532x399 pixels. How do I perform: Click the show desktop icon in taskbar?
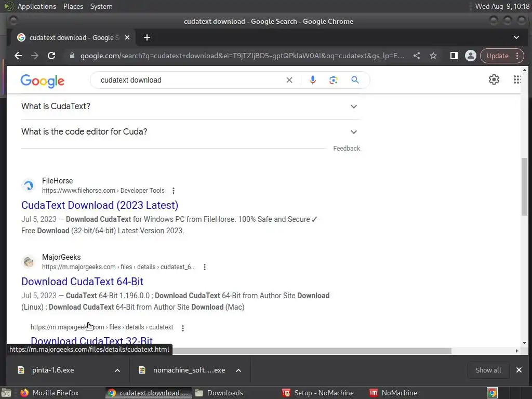click(6, 393)
